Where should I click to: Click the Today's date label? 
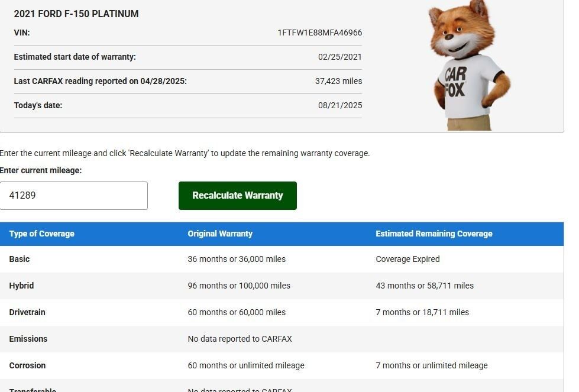pos(38,105)
